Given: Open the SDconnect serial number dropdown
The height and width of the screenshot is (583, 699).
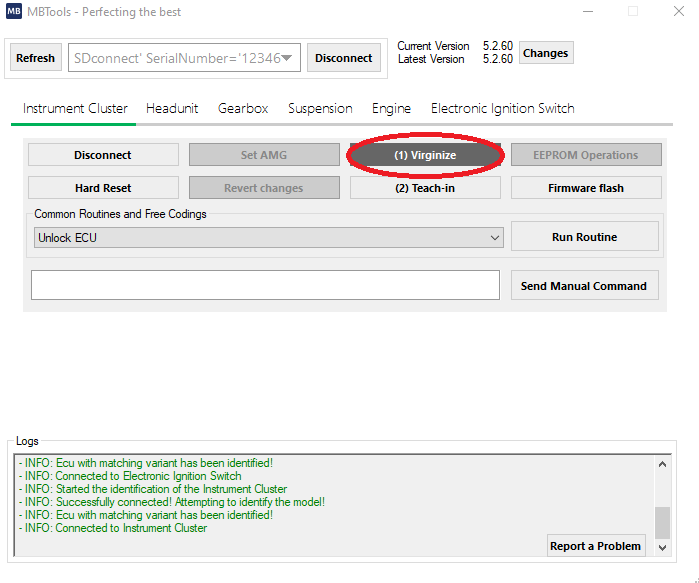Looking at the screenshot, I should point(287,58).
